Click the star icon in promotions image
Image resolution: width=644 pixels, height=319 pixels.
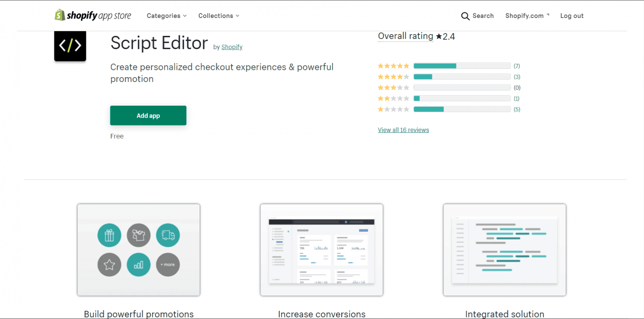pos(109,265)
